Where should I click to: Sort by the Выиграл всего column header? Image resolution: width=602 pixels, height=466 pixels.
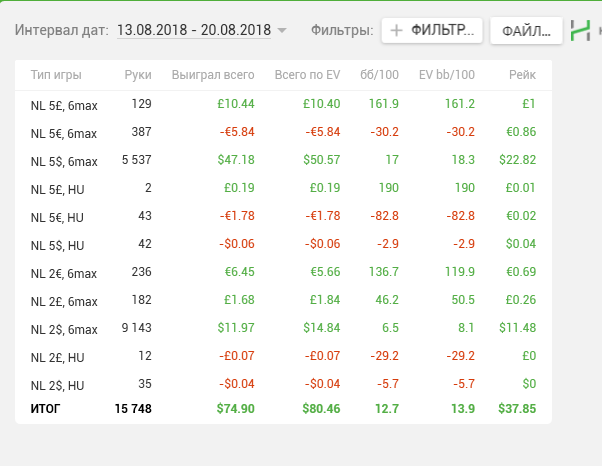213,75
